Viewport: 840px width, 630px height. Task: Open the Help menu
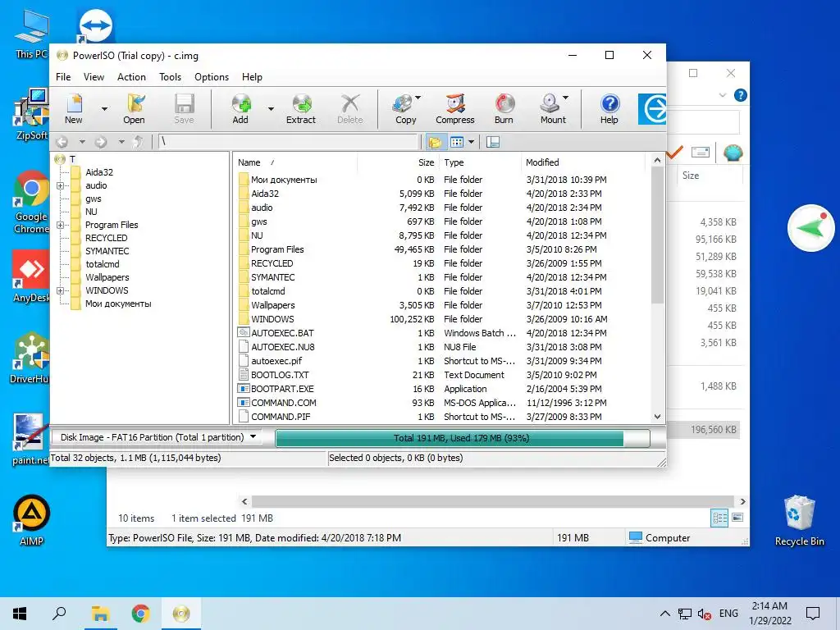pyautogui.click(x=252, y=76)
